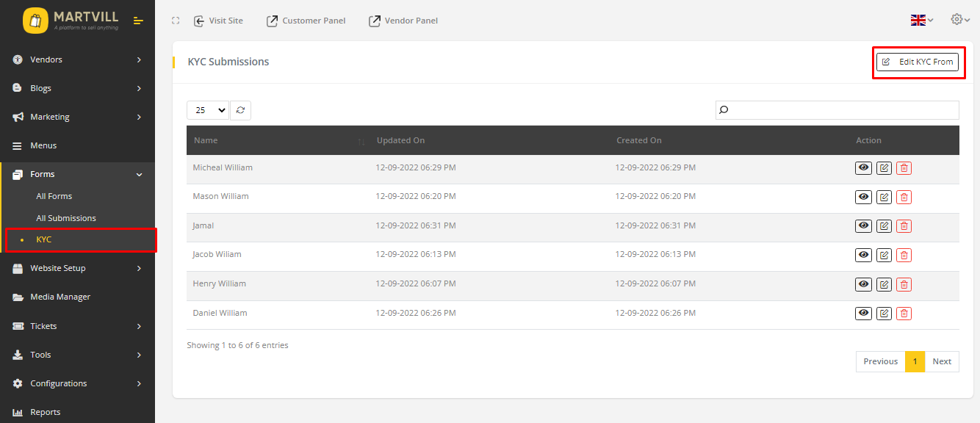Delete Micheal William's KYC submission
This screenshot has width=980, height=423.
coord(904,168)
